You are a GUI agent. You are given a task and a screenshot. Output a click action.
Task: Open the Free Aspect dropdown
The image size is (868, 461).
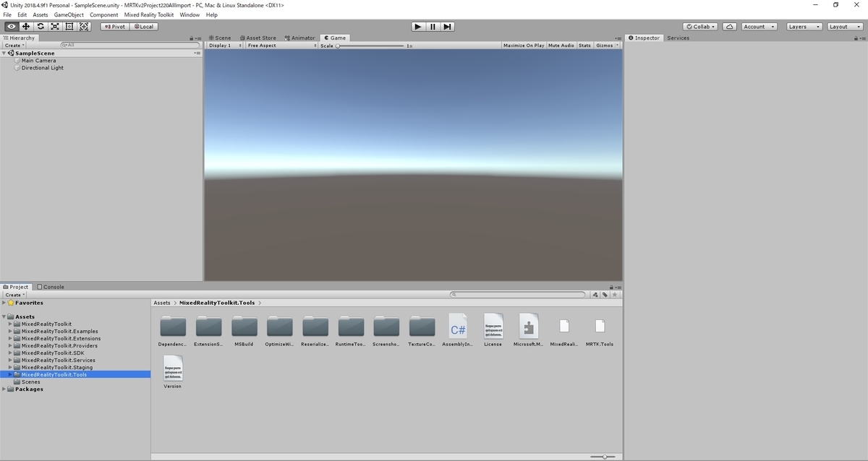pos(281,46)
